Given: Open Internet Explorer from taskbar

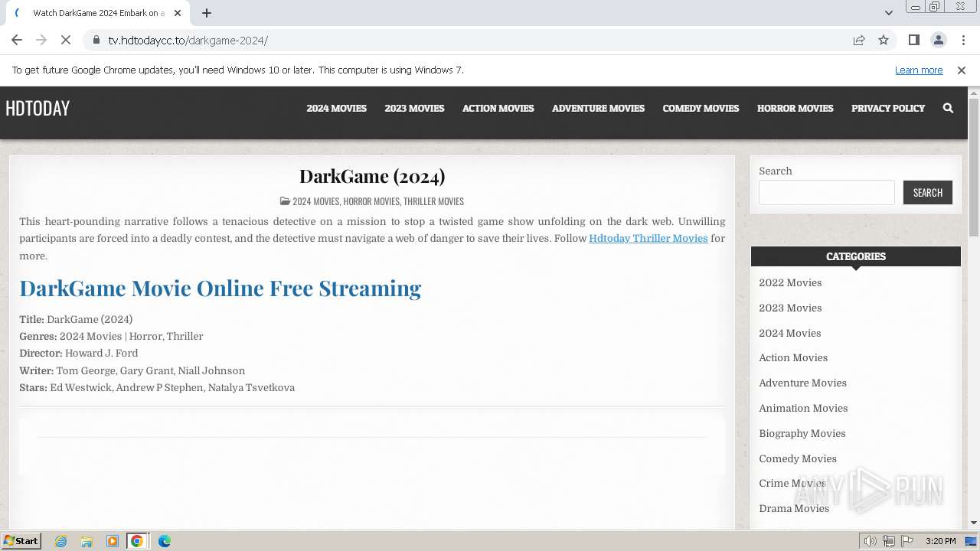Looking at the screenshot, I should [61, 541].
